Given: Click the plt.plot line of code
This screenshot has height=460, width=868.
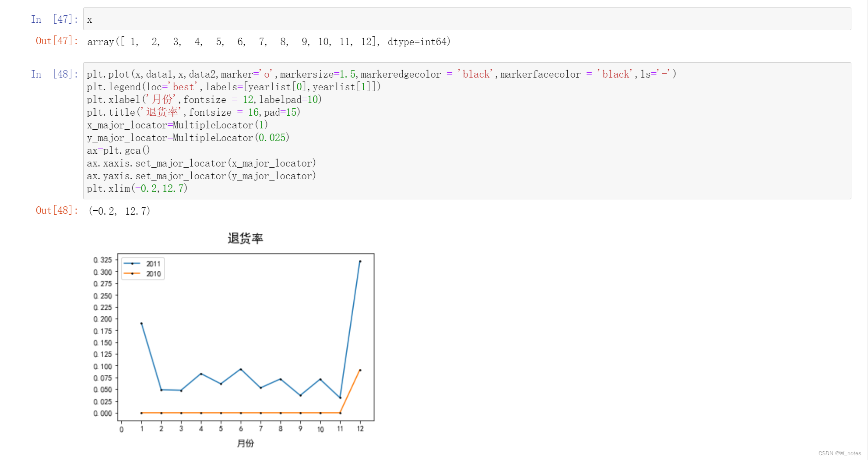Looking at the screenshot, I should [x=381, y=74].
